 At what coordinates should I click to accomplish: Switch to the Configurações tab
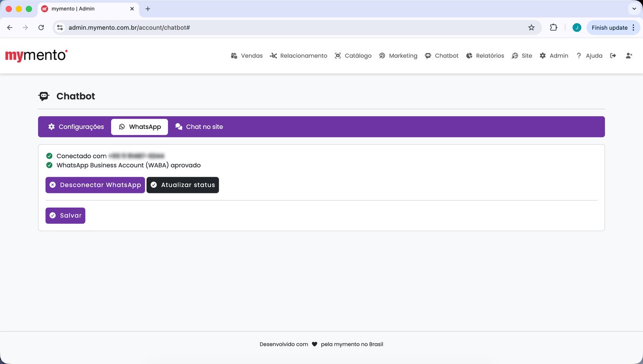tap(76, 127)
